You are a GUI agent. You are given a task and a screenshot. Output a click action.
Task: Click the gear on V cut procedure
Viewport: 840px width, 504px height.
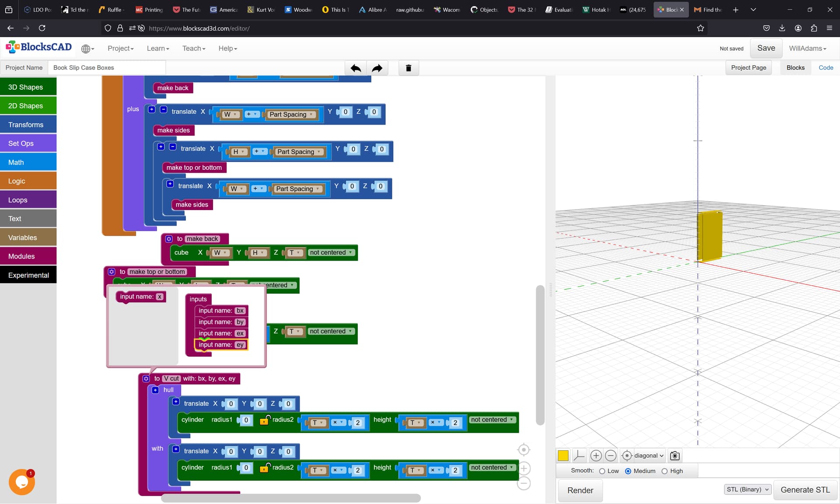point(146,378)
